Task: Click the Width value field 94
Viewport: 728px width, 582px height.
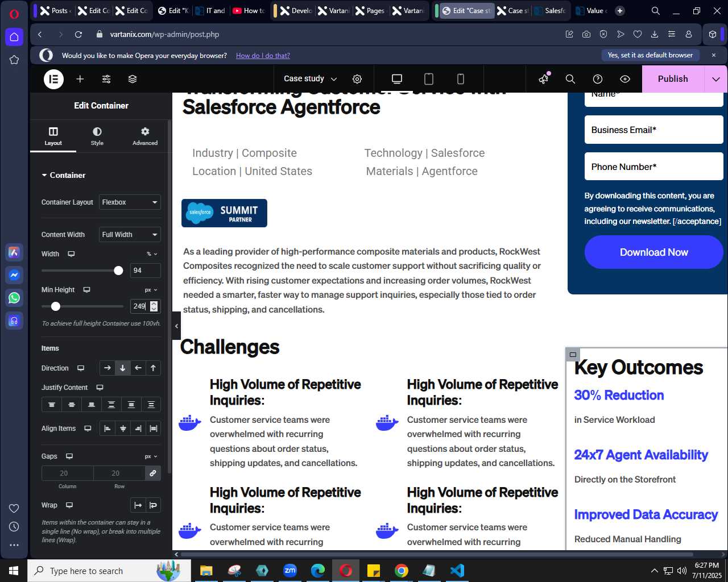Action: 145,271
